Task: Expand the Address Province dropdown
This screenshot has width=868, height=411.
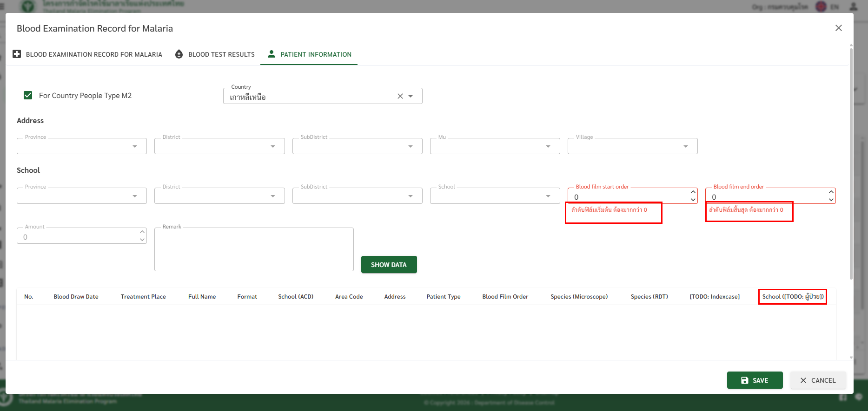Action: 135,146
